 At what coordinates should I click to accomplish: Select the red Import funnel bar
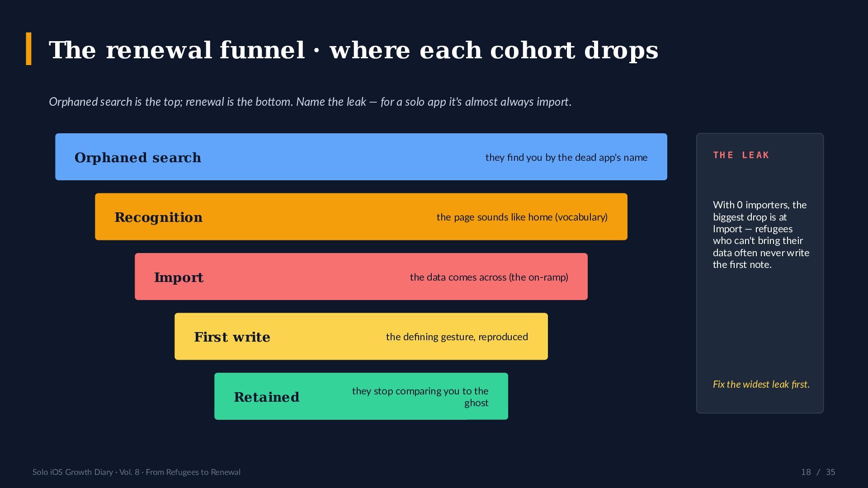coord(361,277)
